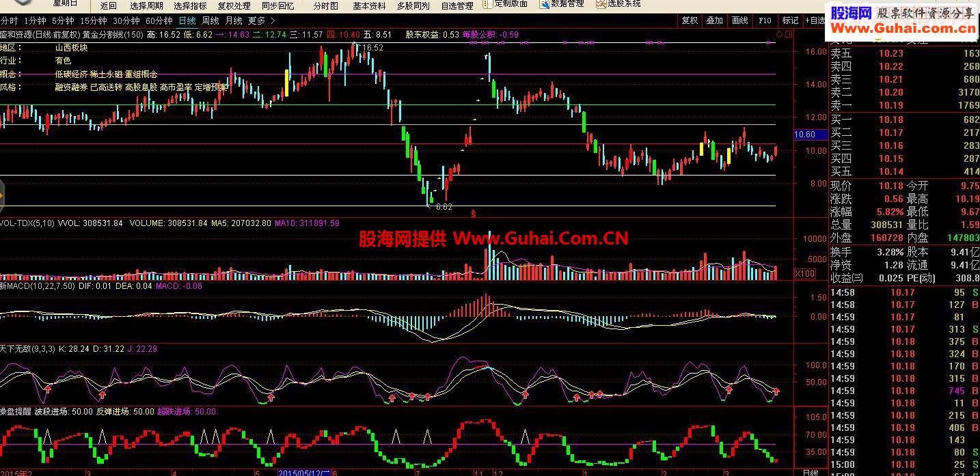Click the 卖一 ask row at 10.19
Viewport: 980px width, 476px height.
click(904, 105)
